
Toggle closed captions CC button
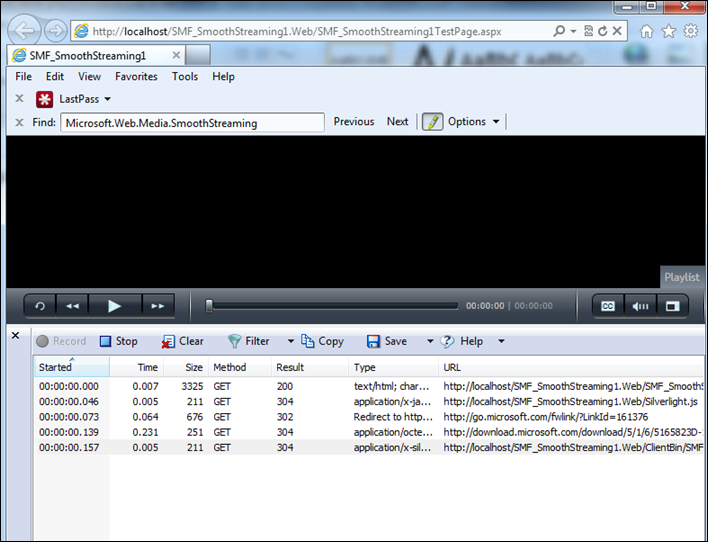[608, 306]
